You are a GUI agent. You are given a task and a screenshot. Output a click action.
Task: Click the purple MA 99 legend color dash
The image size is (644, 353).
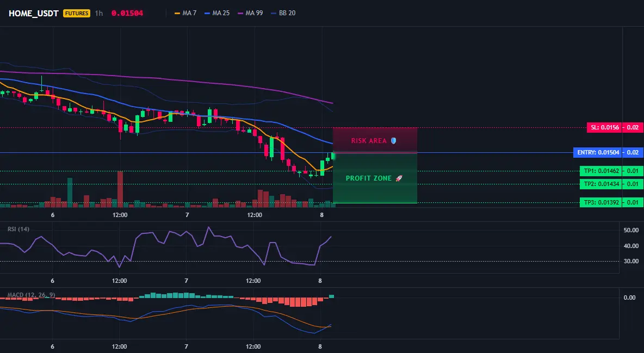[240, 13]
